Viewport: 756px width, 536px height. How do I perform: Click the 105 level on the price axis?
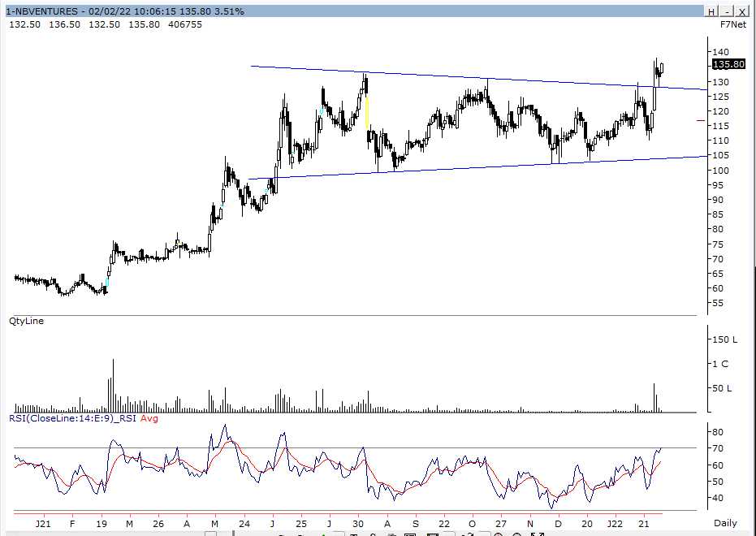pos(721,155)
